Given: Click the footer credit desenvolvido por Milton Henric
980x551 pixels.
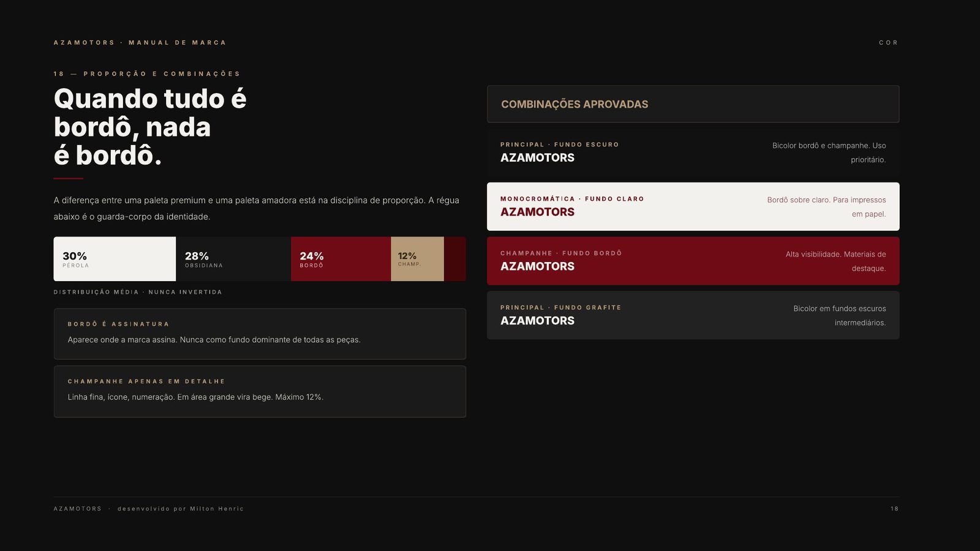Looking at the screenshot, I should point(181,509).
